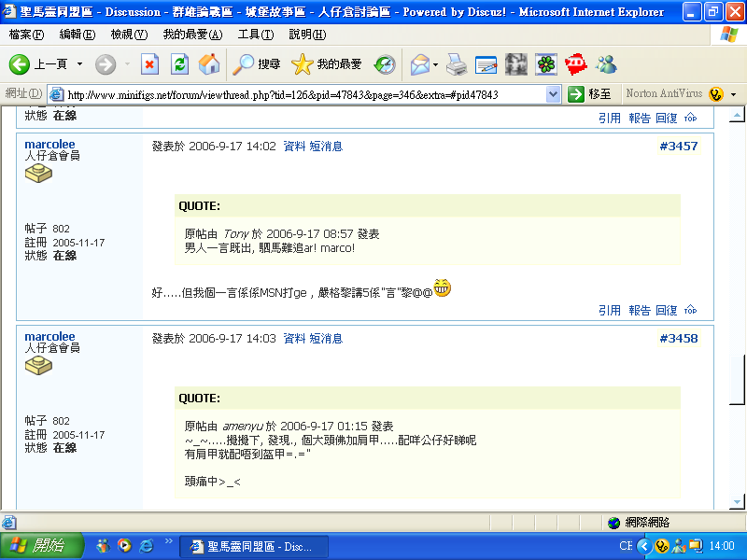Click Internet Explorer quick launch icon

click(x=147, y=546)
